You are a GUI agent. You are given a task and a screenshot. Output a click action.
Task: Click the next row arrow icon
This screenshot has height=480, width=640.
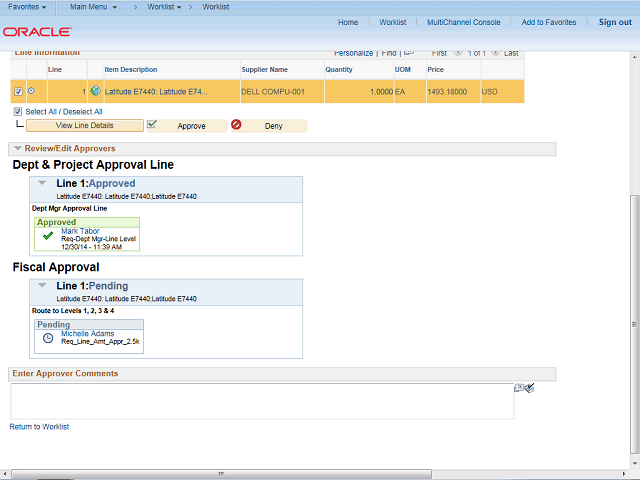tap(496, 53)
